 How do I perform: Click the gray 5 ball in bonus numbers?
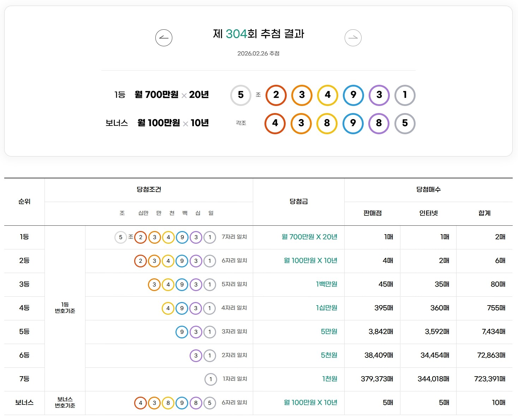click(405, 123)
